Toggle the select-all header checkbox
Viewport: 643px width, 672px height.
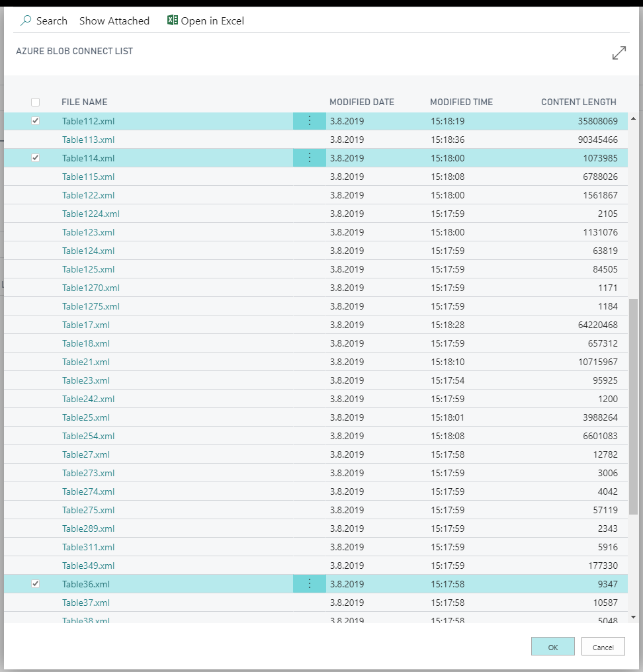click(x=36, y=102)
